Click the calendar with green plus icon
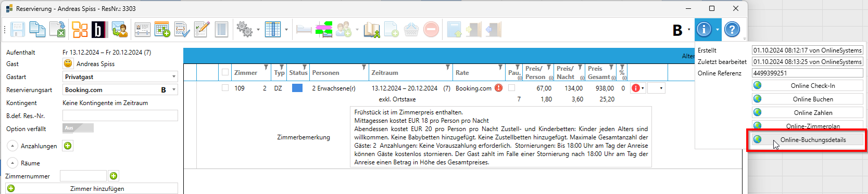868x194 pixels. click(x=162, y=30)
